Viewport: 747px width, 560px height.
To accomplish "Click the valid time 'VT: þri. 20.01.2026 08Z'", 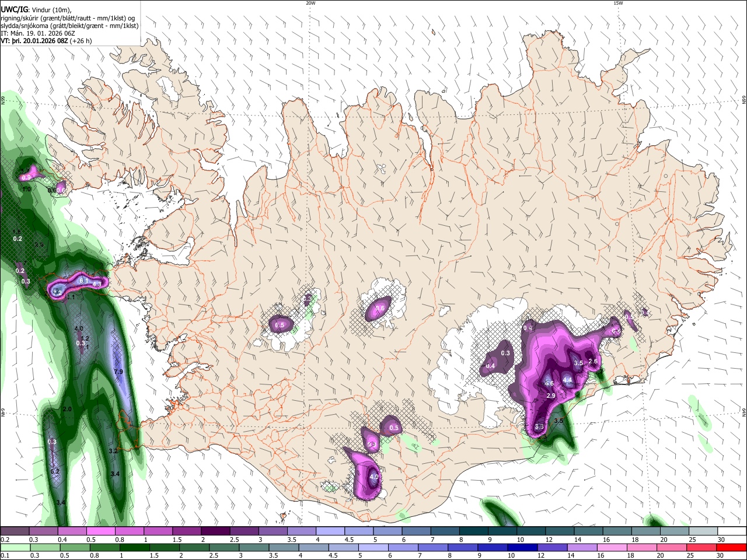I will point(35,41).
